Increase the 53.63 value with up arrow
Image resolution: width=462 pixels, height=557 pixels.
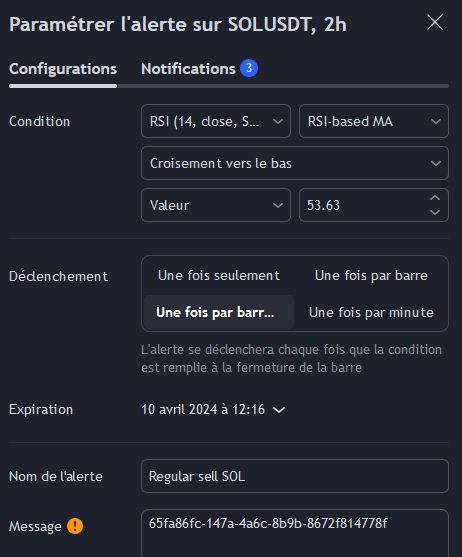pyautogui.click(x=435, y=198)
